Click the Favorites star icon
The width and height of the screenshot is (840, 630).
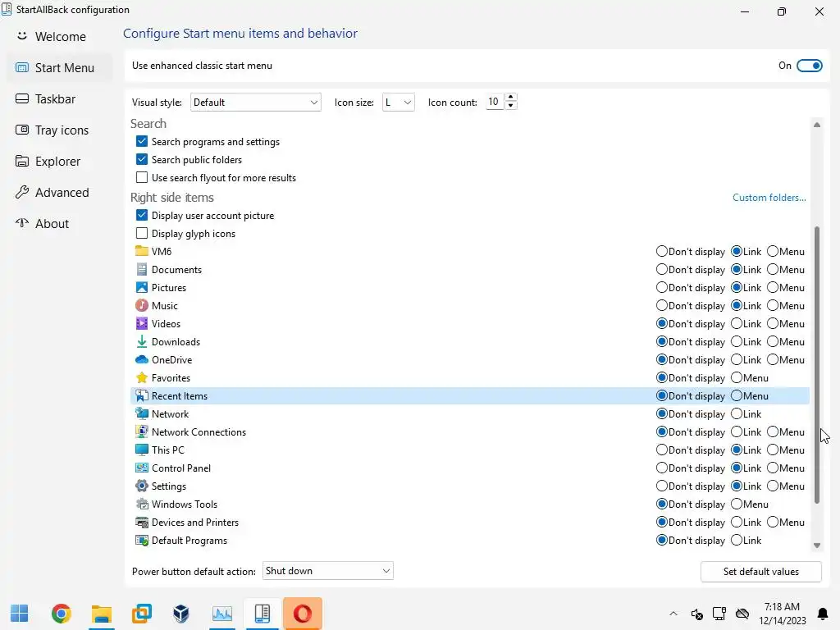[x=141, y=377]
